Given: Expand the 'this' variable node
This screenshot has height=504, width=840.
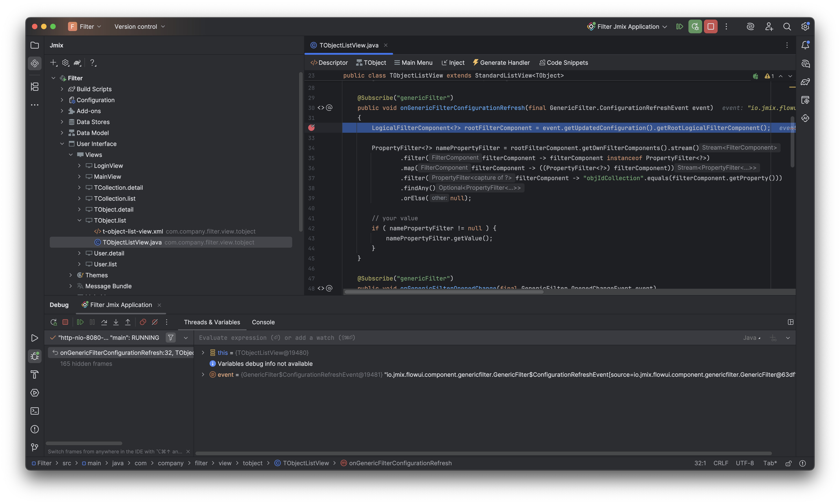Looking at the screenshot, I should click(203, 353).
